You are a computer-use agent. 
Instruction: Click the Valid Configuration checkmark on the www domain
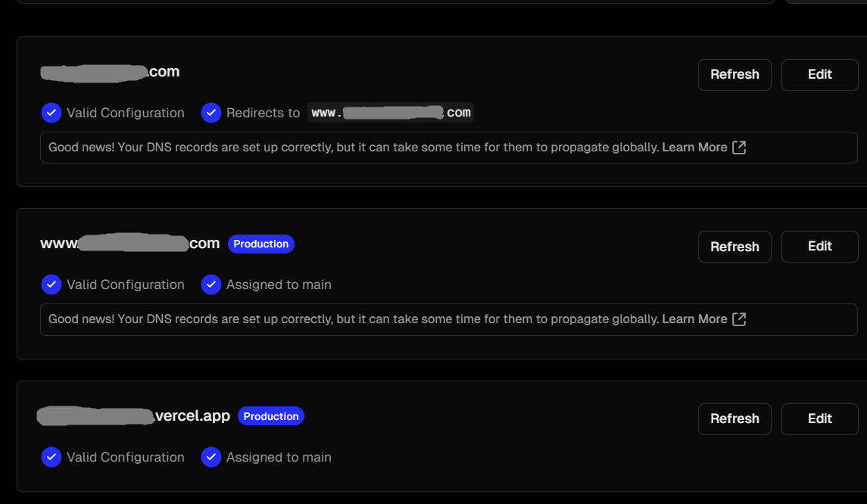tap(51, 285)
